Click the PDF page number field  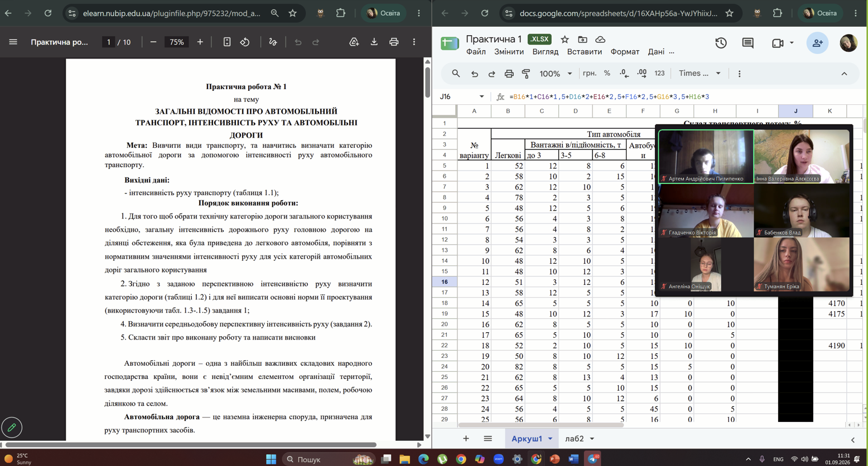pos(109,42)
